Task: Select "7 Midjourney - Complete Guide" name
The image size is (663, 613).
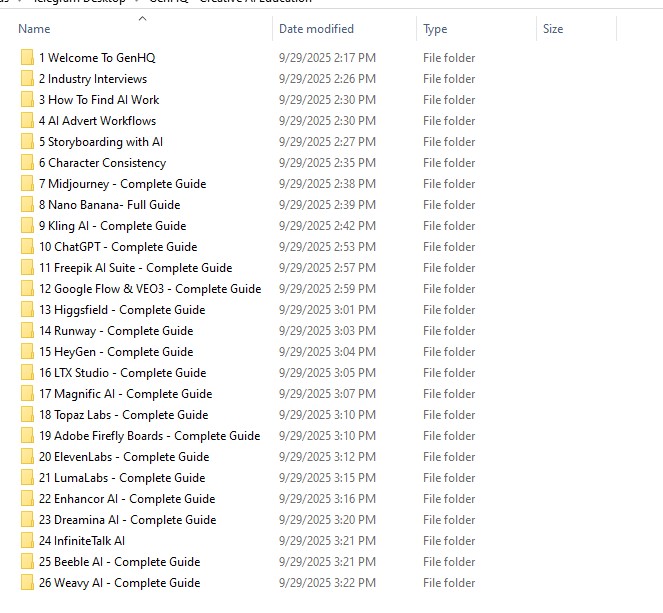Action: [123, 183]
